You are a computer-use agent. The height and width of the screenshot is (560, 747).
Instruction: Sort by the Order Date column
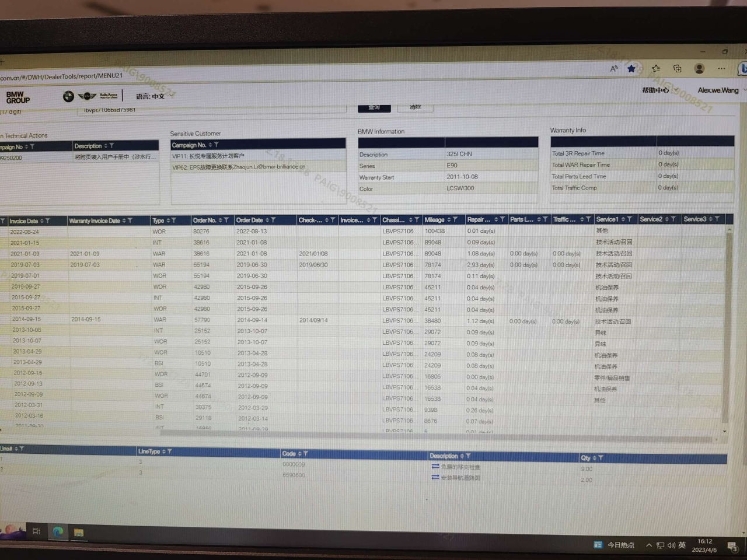(x=267, y=220)
